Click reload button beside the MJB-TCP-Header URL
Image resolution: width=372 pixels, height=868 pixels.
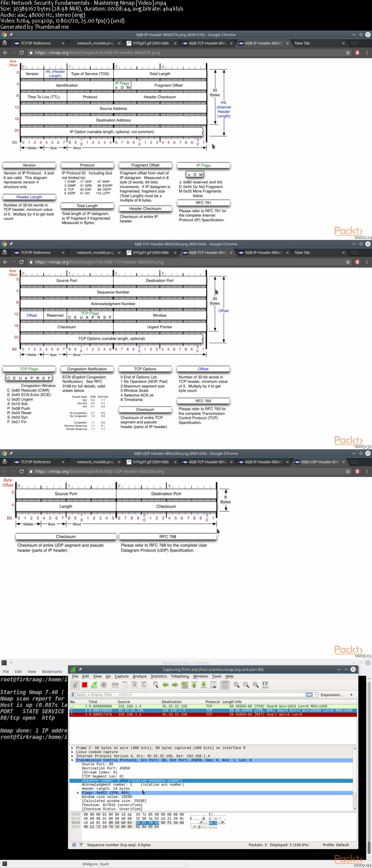pos(21,262)
